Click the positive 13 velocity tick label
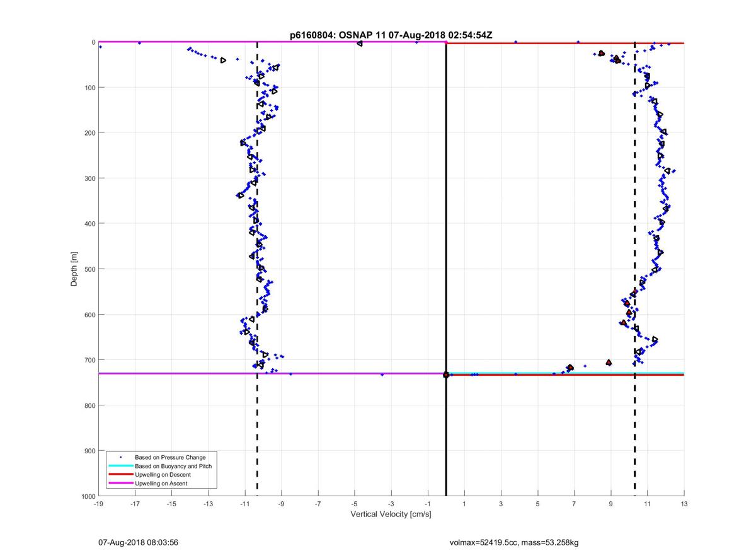The width and height of the screenshot is (756, 558). point(684,504)
